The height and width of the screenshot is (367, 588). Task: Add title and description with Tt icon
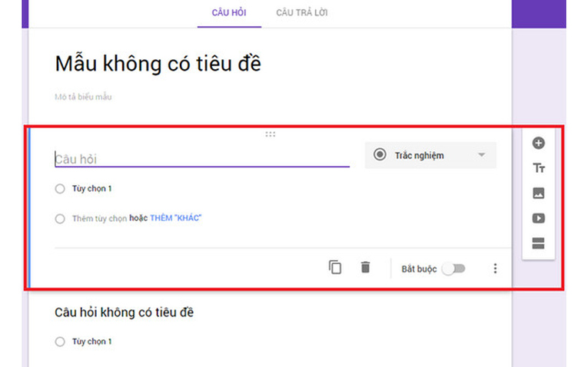(539, 168)
